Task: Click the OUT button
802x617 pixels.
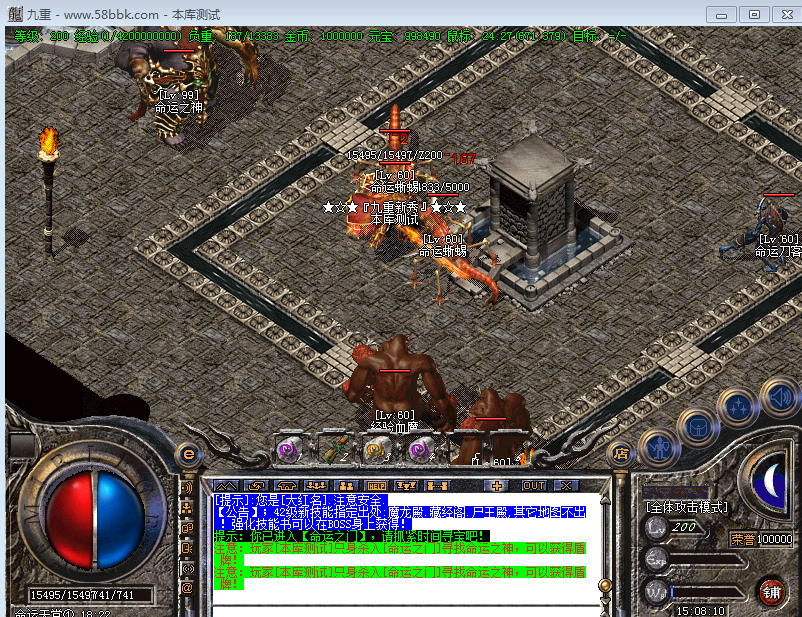Action: (533, 486)
